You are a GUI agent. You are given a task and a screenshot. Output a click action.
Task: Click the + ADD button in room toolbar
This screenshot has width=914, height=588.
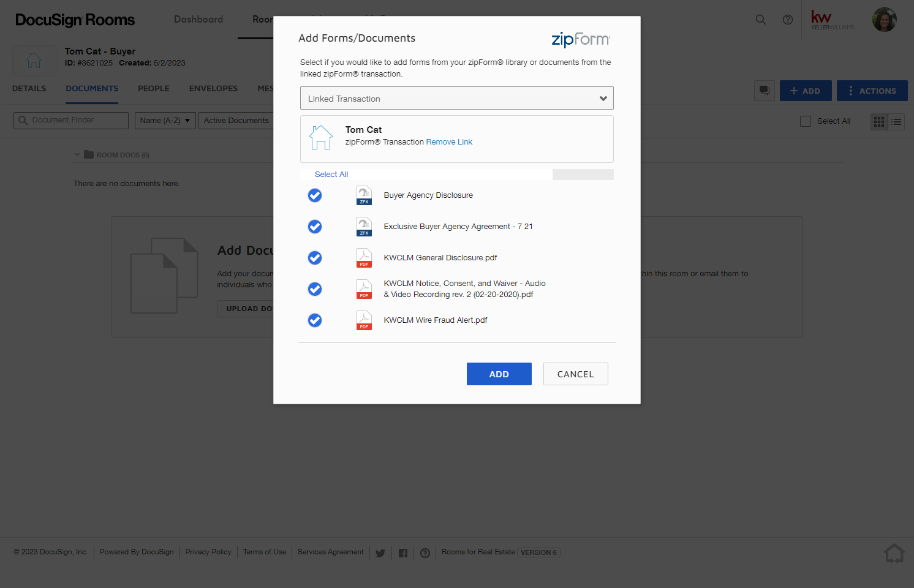(806, 91)
